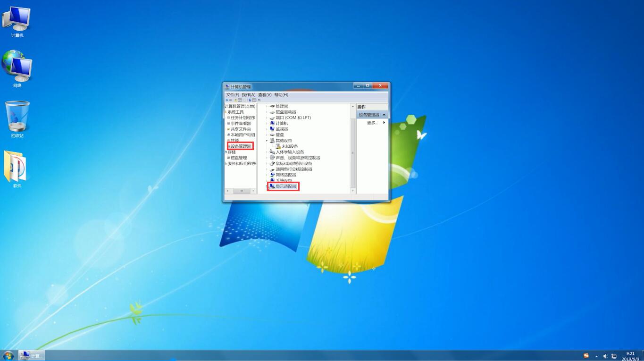
Task: Select 本地用户和组 in the left tree
Action: 243,134
